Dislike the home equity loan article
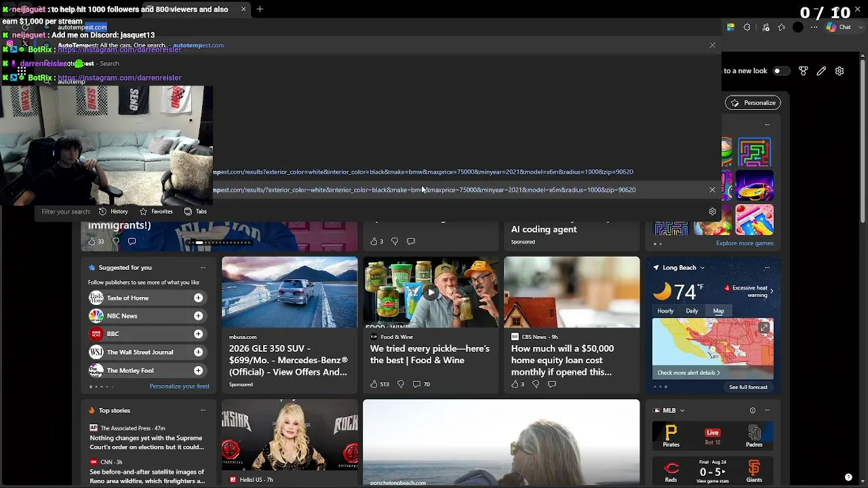This screenshot has width=868, height=488. pyautogui.click(x=536, y=384)
